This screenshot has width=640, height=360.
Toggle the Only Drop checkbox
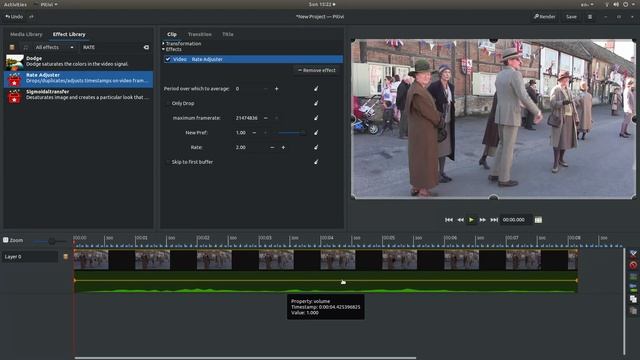pos(167,103)
